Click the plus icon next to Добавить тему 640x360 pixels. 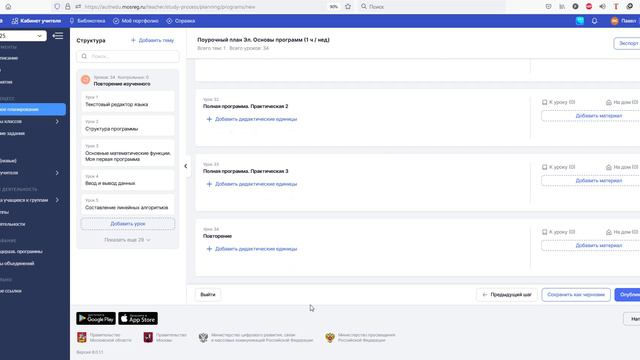(133, 40)
